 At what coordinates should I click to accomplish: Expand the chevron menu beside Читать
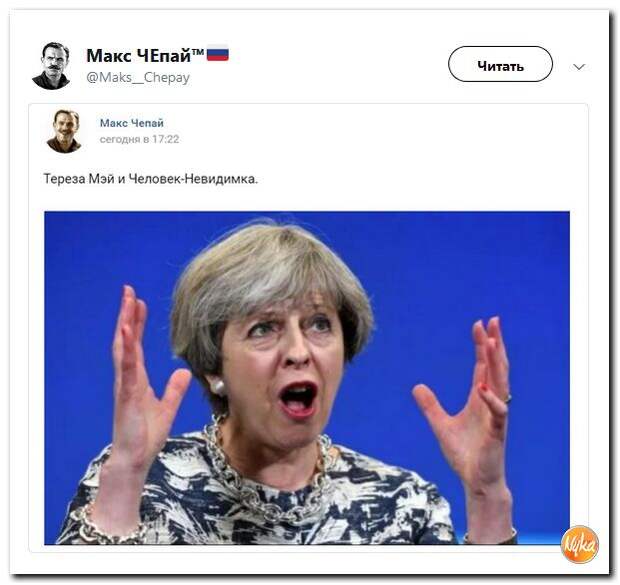(x=578, y=66)
